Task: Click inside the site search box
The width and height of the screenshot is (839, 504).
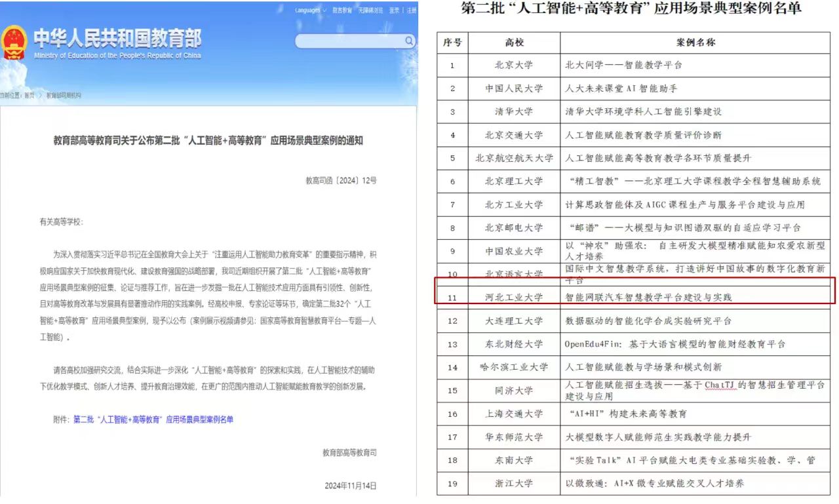Action: [349, 41]
